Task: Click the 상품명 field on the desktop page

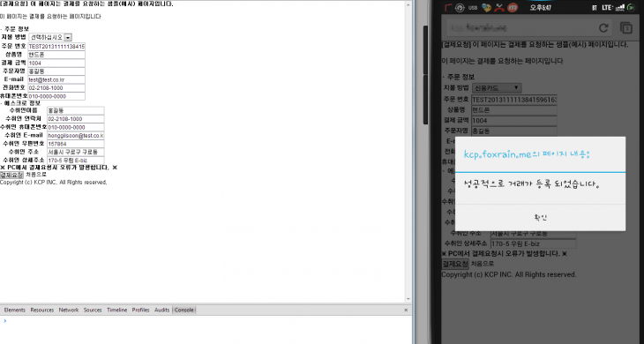Action: coord(56,55)
